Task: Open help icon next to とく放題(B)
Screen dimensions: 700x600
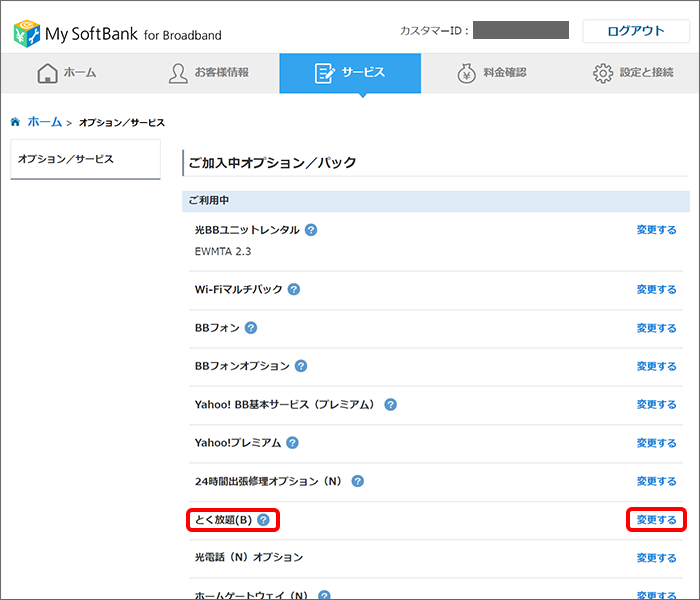Action: pos(263,520)
